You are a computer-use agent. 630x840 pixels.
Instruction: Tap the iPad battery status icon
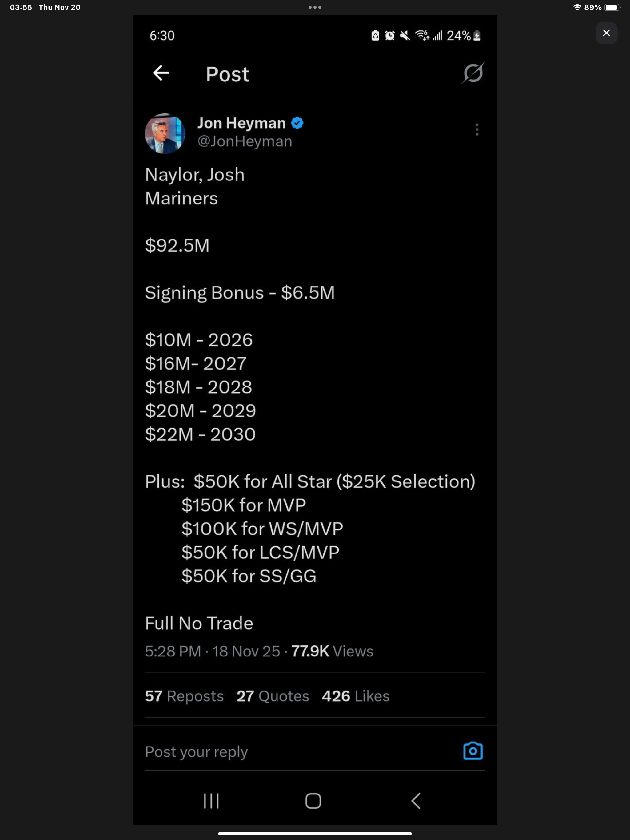[x=612, y=7]
